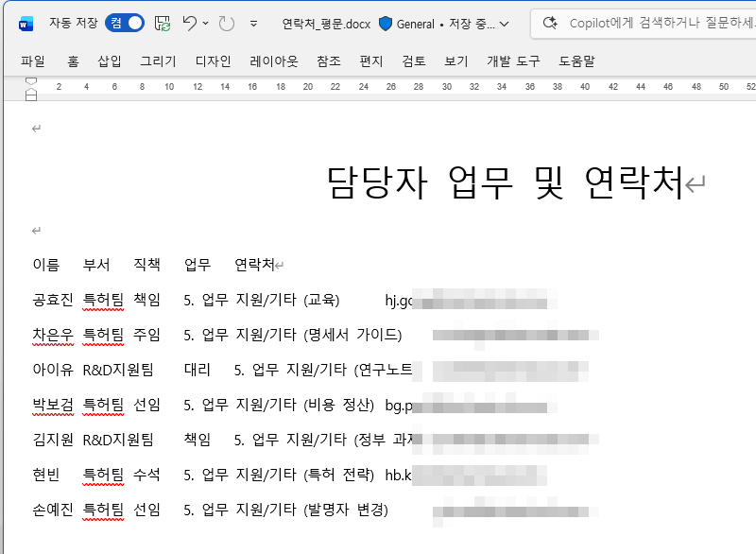This screenshot has width=756, height=554.
Task: Click the Word application icon in the title bar
Action: point(26,22)
